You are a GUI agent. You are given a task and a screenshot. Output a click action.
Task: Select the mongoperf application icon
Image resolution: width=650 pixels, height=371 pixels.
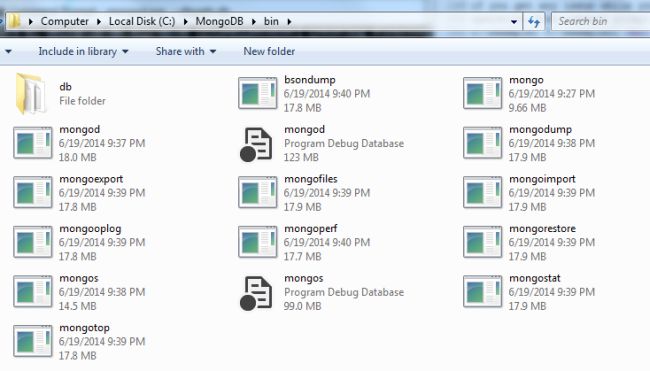(257, 242)
